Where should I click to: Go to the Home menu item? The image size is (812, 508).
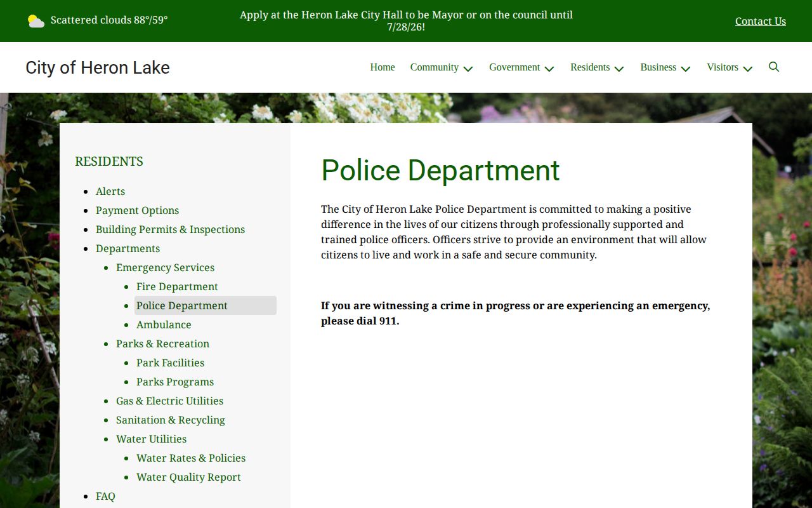click(383, 67)
